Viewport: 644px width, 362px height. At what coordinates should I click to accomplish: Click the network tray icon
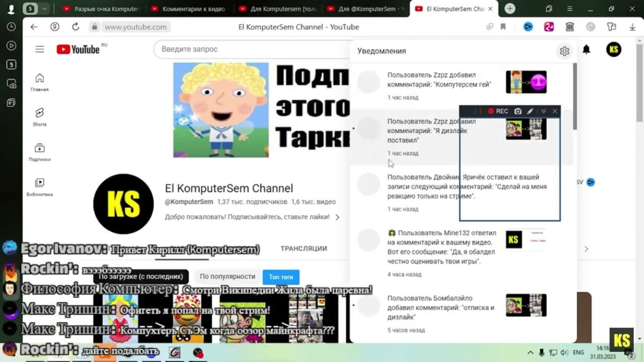(553, 352)
